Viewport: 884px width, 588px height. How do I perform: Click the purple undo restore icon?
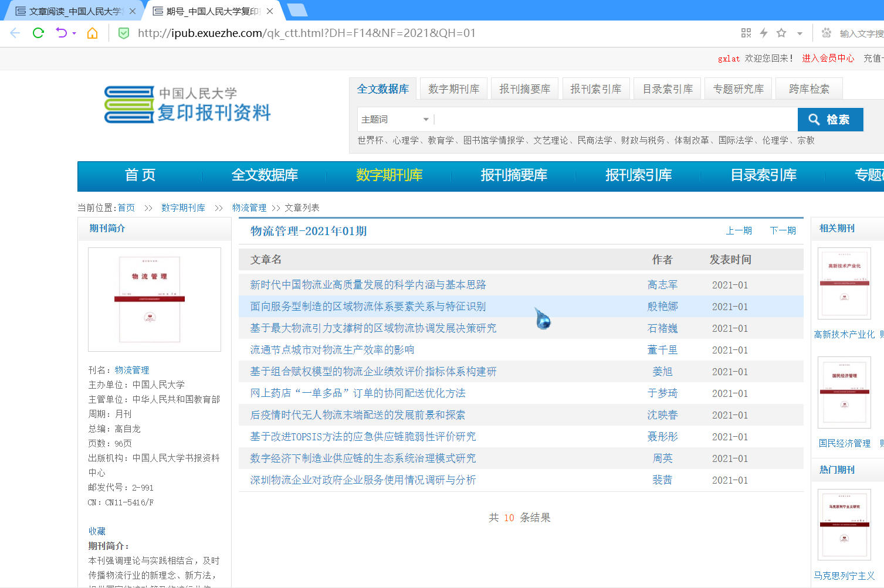click(61, 33)
